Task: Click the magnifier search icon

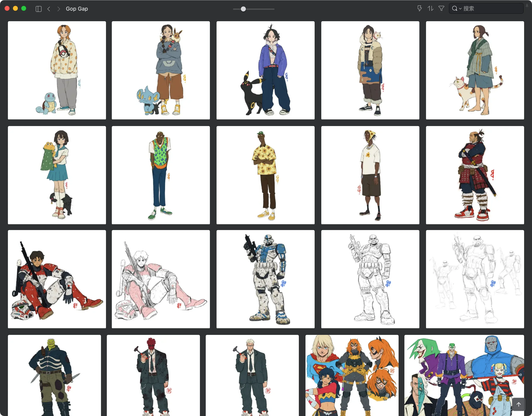Action: click(454, 9)
